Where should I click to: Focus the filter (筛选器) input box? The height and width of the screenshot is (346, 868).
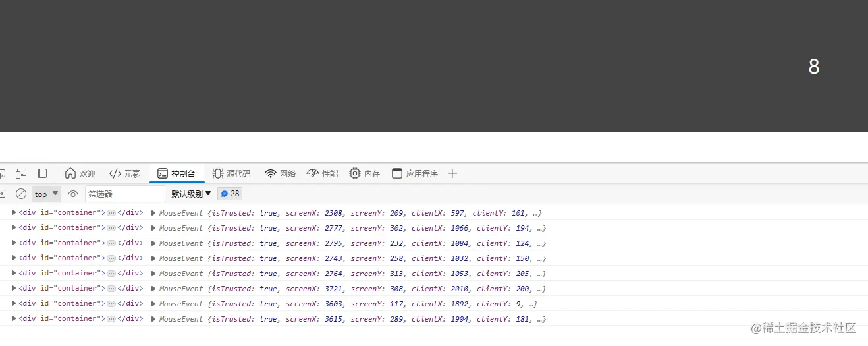click(x=125, y=194)
